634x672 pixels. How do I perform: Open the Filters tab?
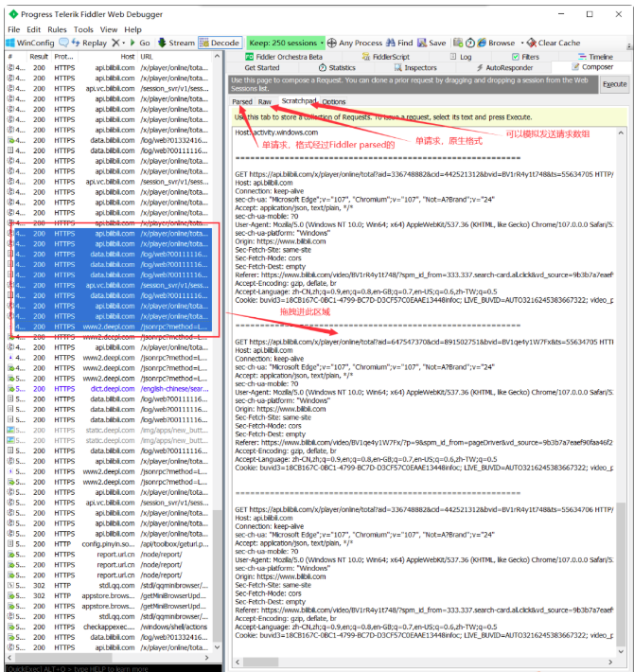525,57
